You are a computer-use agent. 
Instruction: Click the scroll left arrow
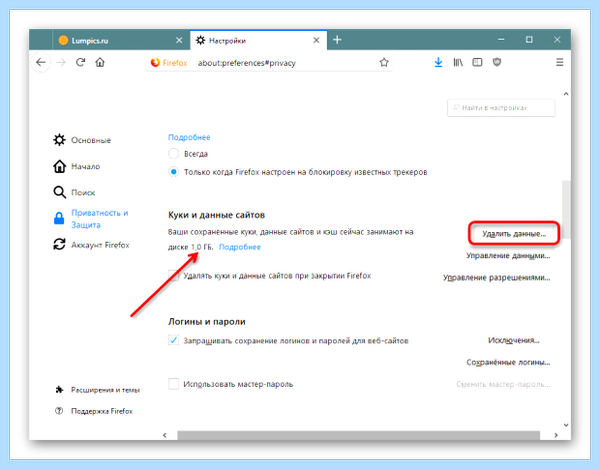point(165,435)
